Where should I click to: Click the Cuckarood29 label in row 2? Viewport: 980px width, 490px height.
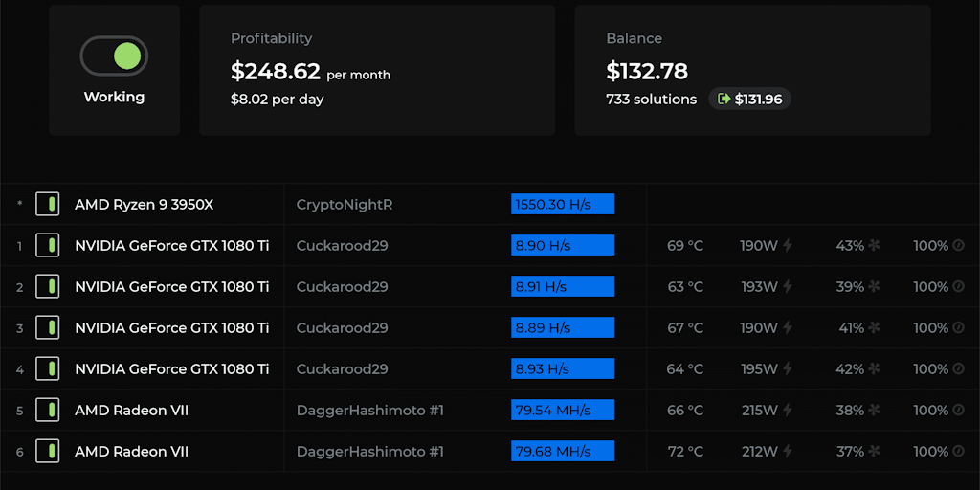[x=342, y=287]
